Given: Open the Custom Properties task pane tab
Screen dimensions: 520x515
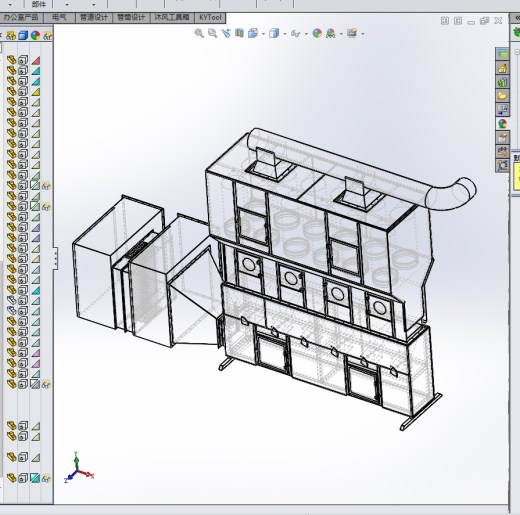Looking at the screenshot, I should pyautogui.click(x=502, y=138).
